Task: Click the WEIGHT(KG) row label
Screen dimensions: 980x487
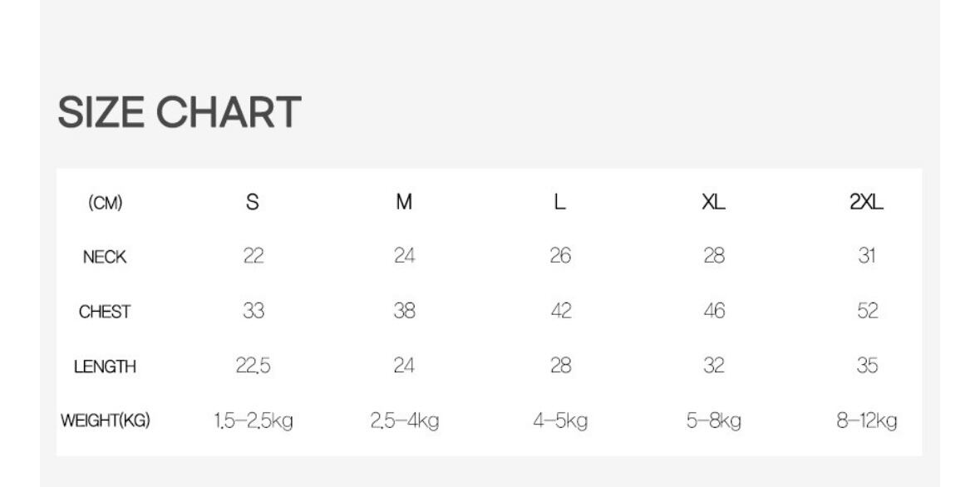Action: [105, 421]
